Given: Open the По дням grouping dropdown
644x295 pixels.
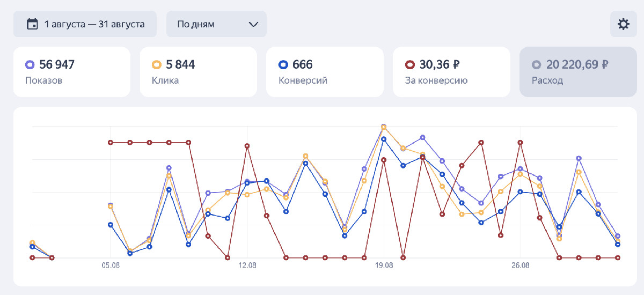Looking at the screenshot, I should (216, 24).
